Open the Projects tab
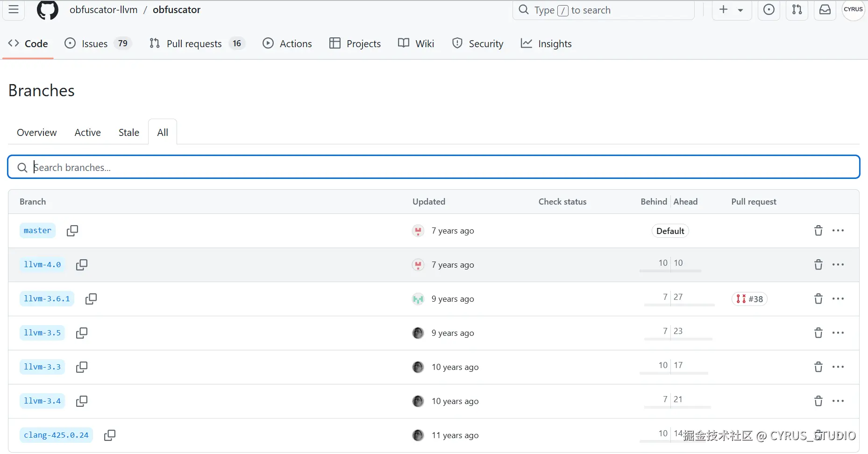 [355, 44]
